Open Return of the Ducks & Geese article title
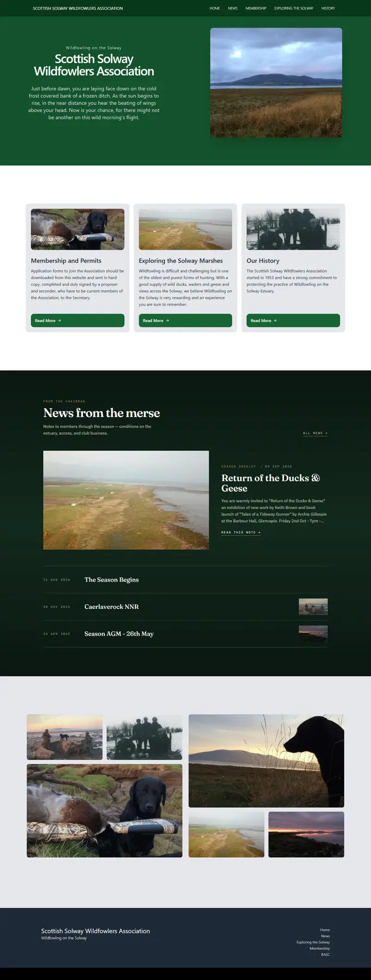 pos(271,483)
